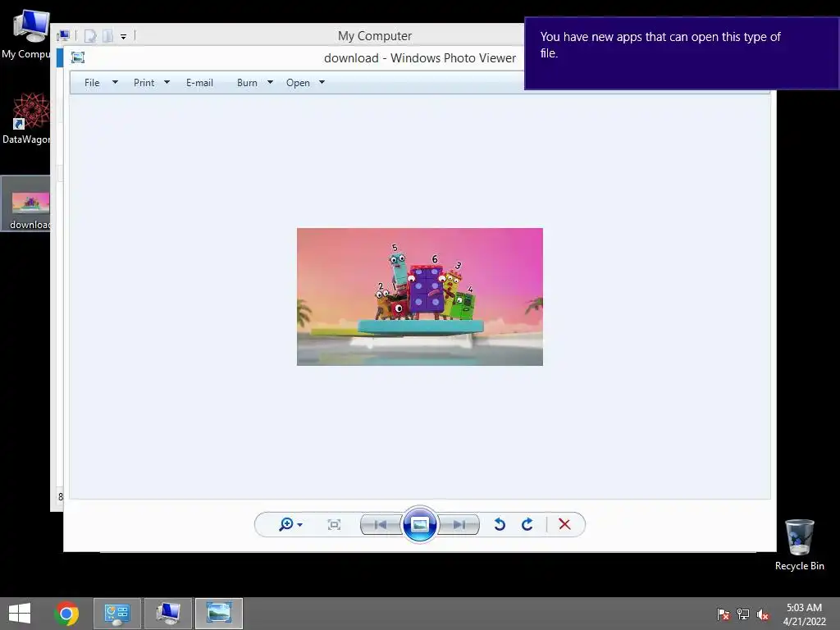Select the My Computer desktop icon
Viewport: 840px width, 630px height.
(x=25, y=34)
